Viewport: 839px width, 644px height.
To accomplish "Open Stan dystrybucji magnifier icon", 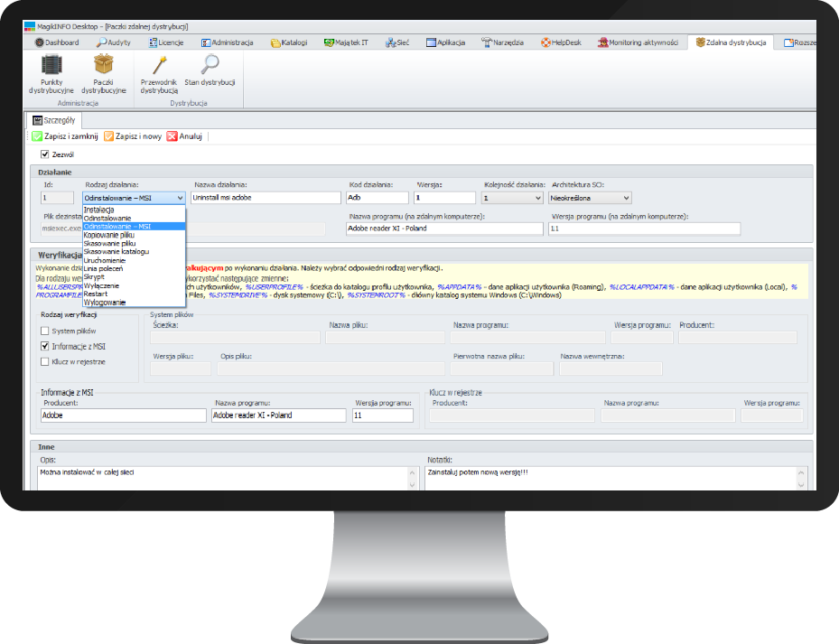I will 210,64.
